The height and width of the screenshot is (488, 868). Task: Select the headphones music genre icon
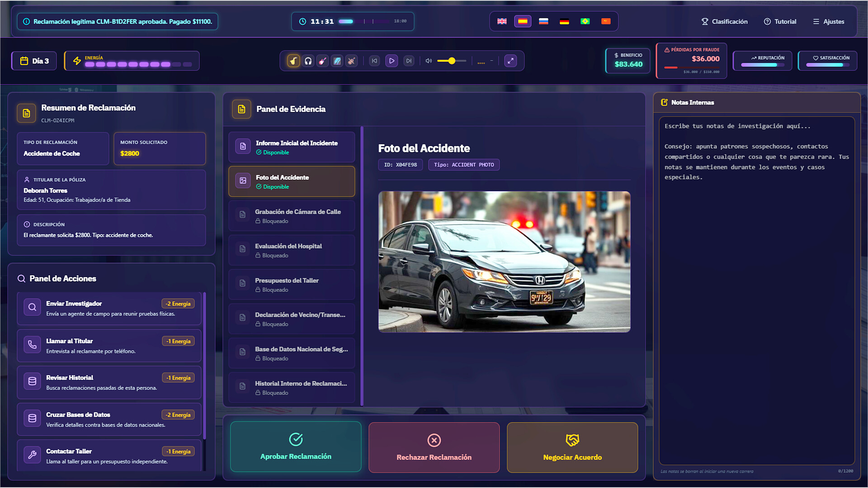pos(308,61)
